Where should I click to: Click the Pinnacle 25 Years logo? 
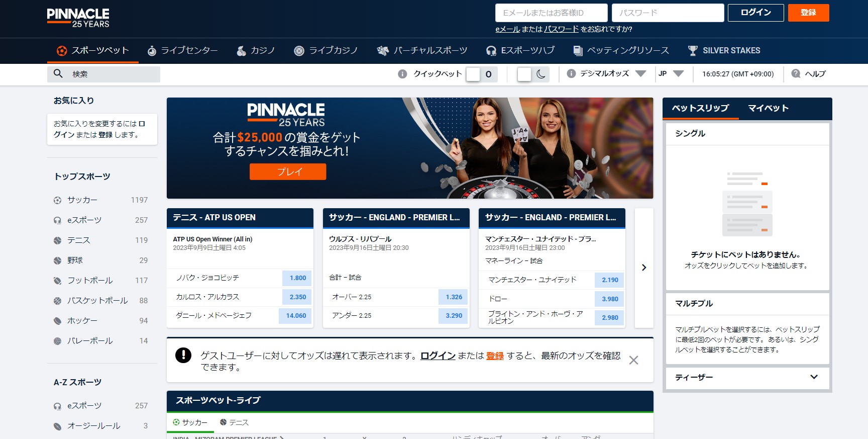tap(78, 18)
